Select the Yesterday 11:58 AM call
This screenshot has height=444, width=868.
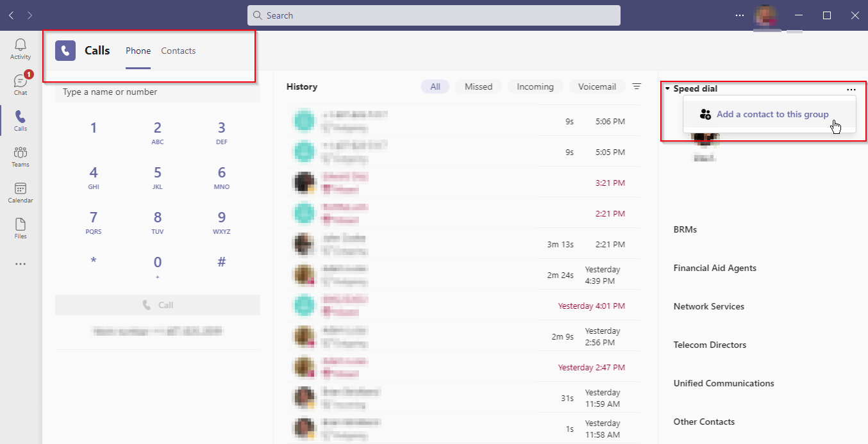[463, 429]
